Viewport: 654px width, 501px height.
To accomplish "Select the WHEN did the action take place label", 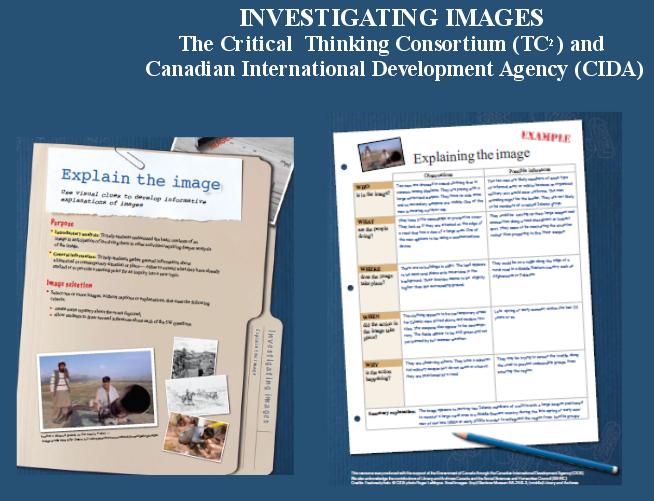I will (x=382, y=335).
